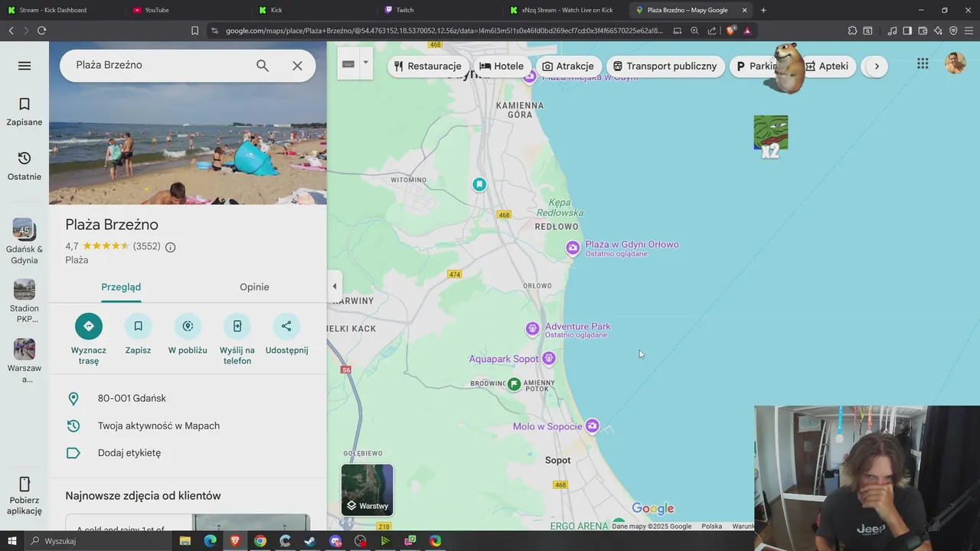This screenshot has height=551, width=980.
Task: Click Plaża w Gdyni Orłowo marker
Action: tap(573, 247)
